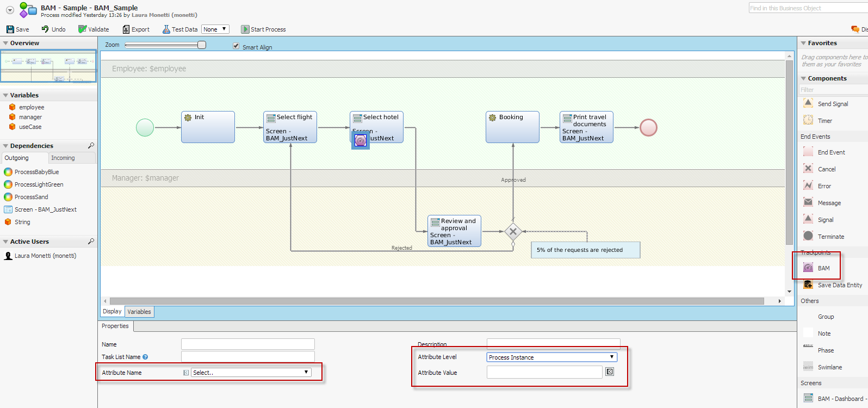Select the Cancel end event icon
The width and height of the screenshot is (868, 408).
808,169
